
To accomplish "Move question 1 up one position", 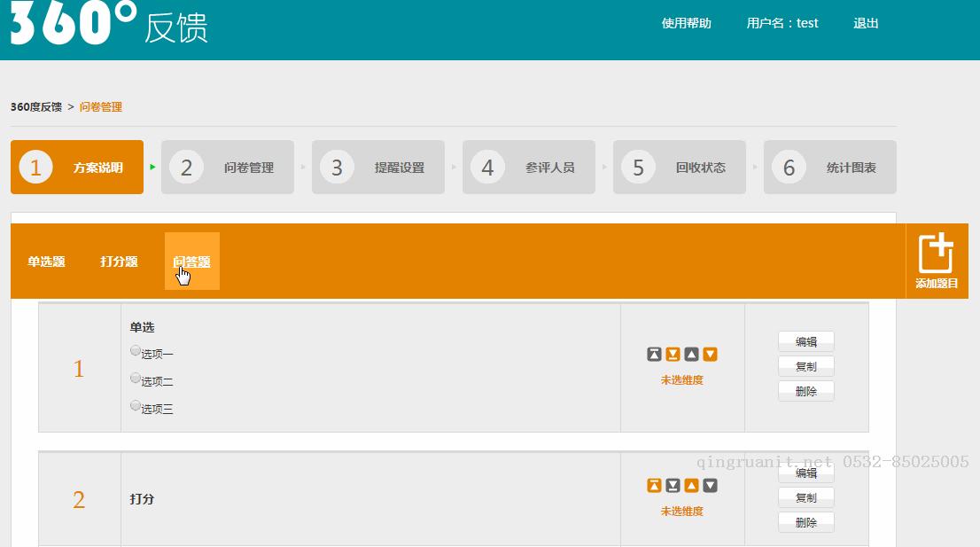I will (691, 355).
